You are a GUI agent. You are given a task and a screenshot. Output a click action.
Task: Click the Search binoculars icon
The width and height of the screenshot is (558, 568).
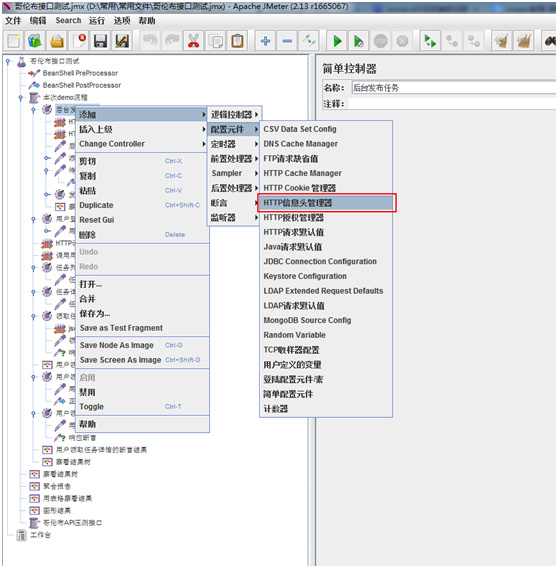coord(550,41)
